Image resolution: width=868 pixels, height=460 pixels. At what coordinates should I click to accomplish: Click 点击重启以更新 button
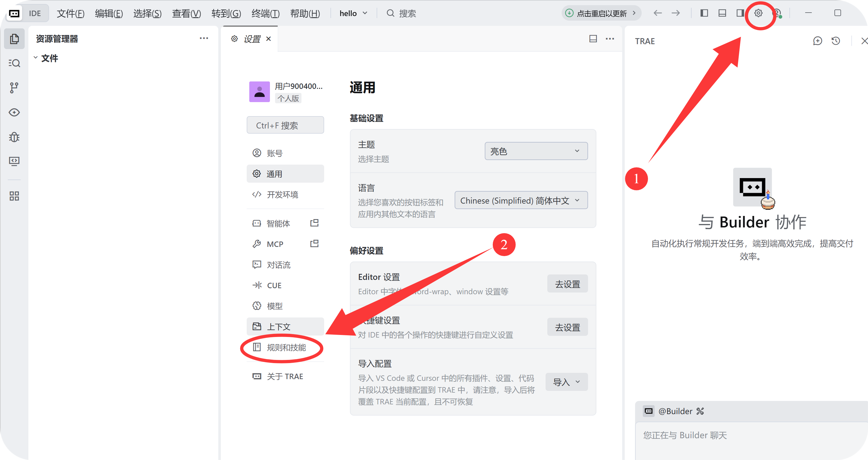[601, 13]
